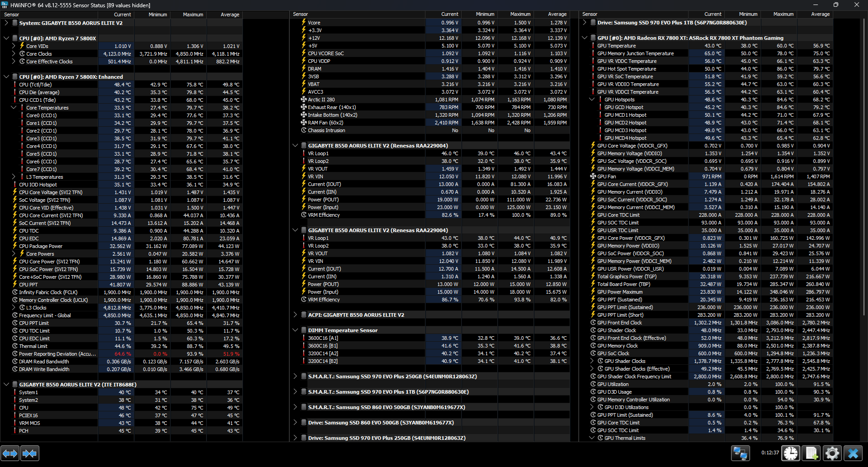Click the expand layout arrows button
The image size is (868, 467).
[x=10, y=453]
